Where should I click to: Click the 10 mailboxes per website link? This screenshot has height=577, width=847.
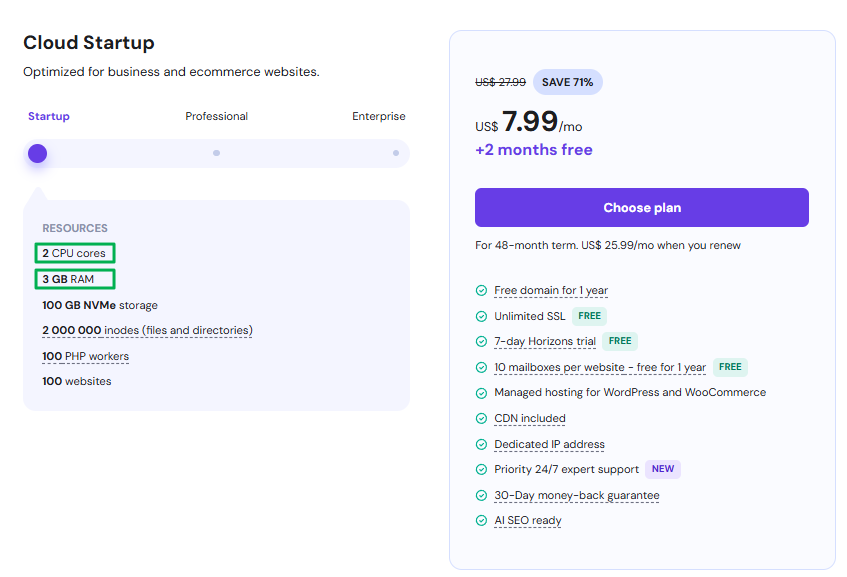point(599,367)
